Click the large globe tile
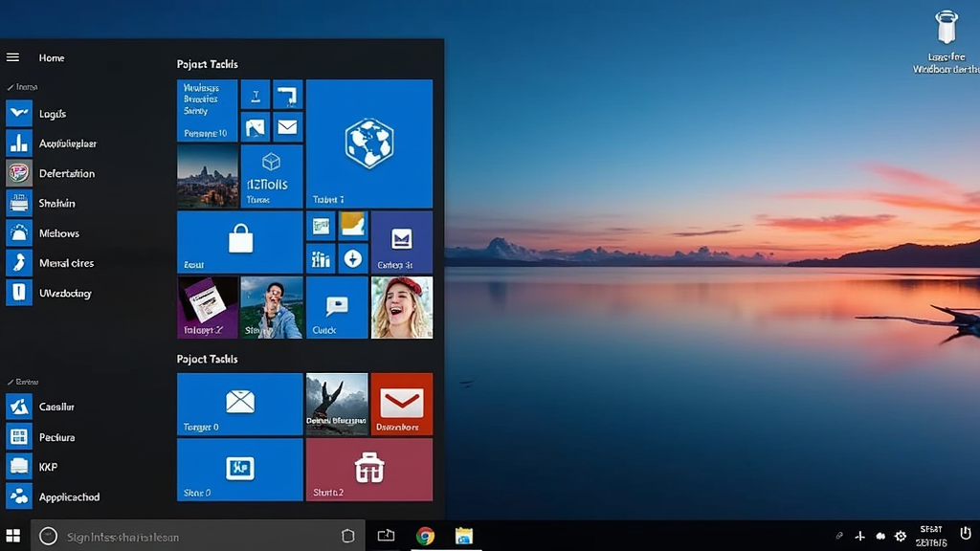 [x=368, y=143]
